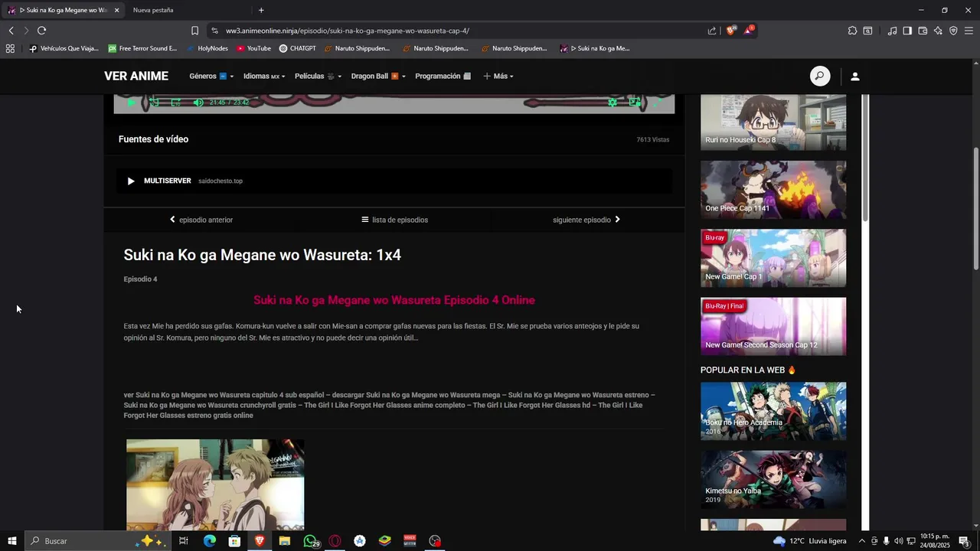980x551 pixels.
Task: Click the page vertical scrollbar
Action: [x=976, y=207]
